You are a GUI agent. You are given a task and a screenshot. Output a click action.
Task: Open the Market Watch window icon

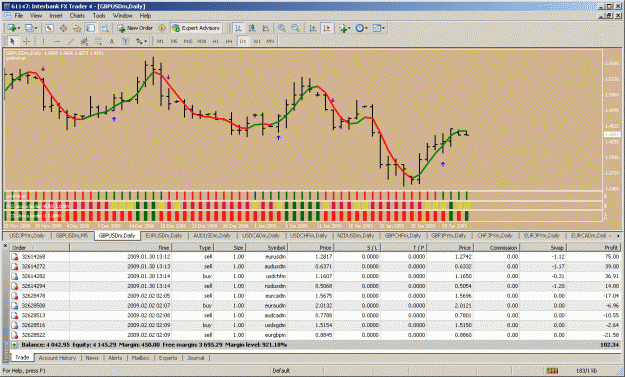click(49, 28)
